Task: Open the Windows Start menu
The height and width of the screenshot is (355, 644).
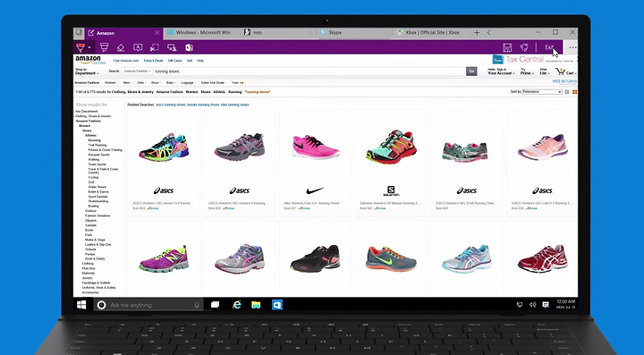Action: tap(81, 305)
